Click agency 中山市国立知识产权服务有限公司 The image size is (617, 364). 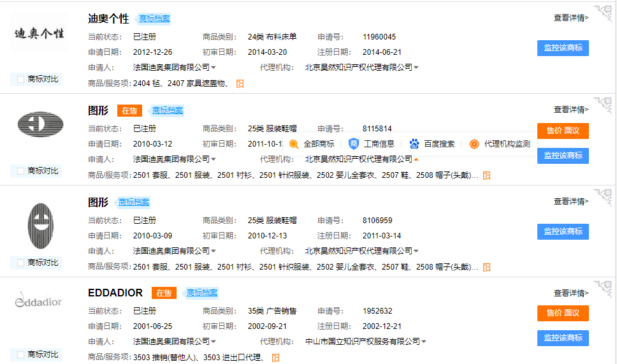point(363,342)
